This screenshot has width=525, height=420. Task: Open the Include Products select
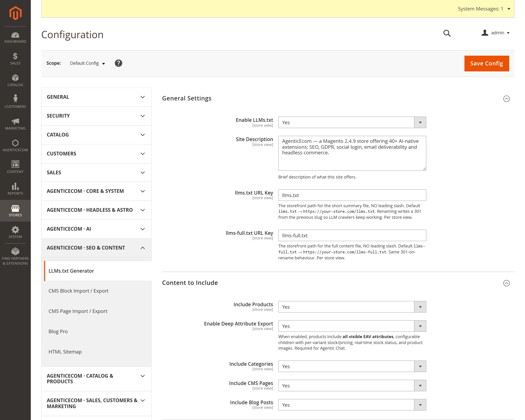[352, 307]
